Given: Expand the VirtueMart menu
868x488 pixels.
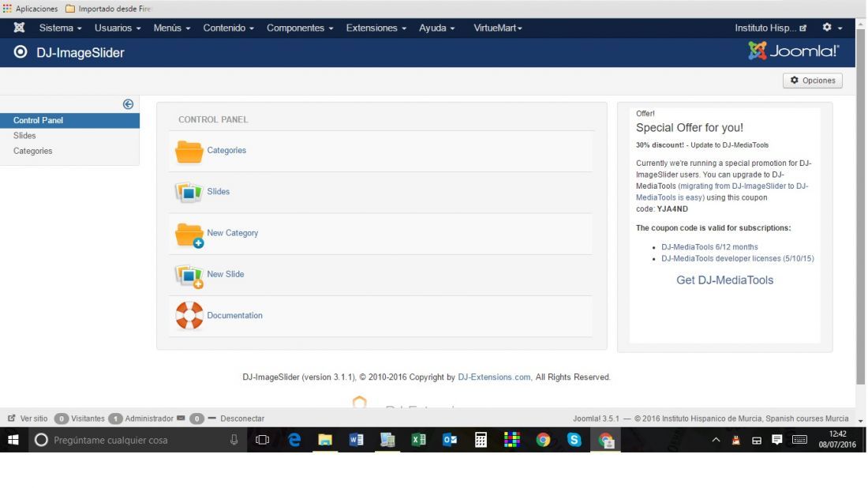Looking at the screenshot, I should coord(498,28).
